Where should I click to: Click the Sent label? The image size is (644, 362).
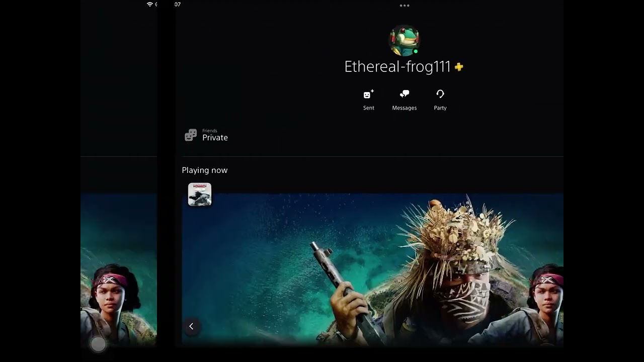[x=369, y=108]
